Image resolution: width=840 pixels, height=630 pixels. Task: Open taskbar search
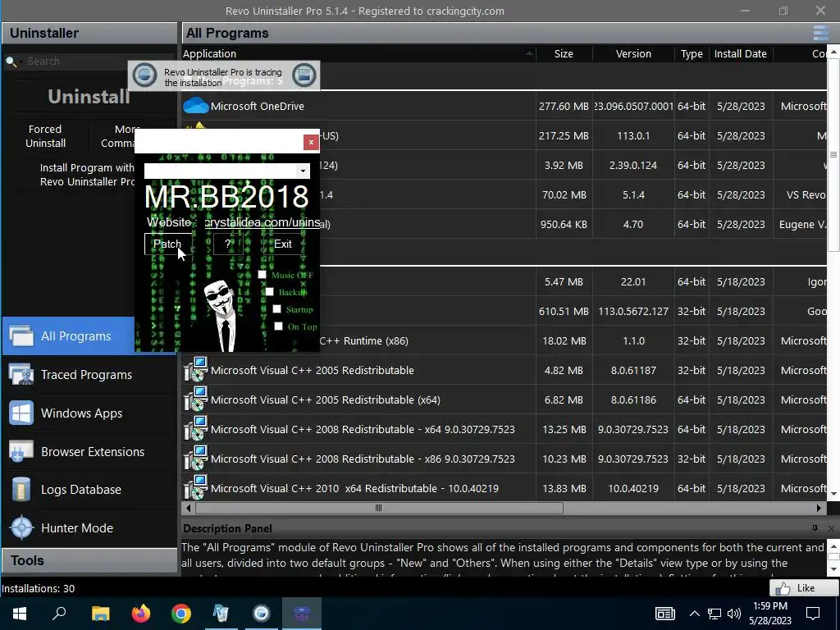click(x=59, y=614)
